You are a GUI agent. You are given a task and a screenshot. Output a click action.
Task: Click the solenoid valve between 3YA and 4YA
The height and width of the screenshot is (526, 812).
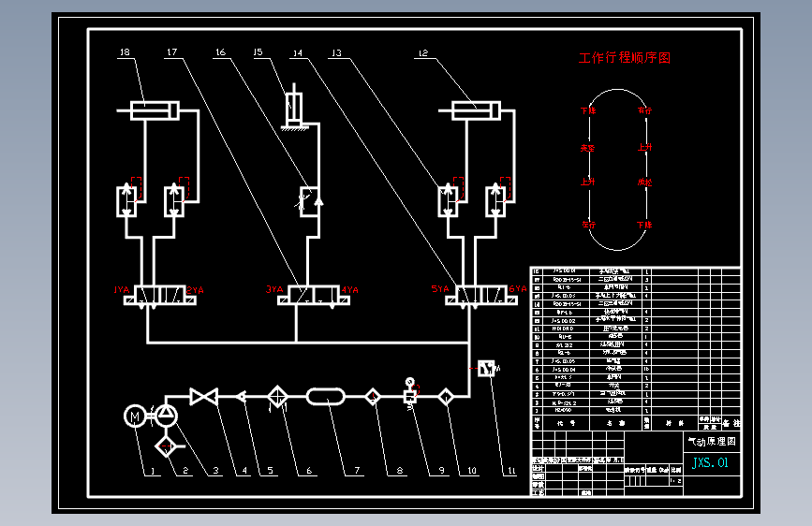(x=314, y=296)
